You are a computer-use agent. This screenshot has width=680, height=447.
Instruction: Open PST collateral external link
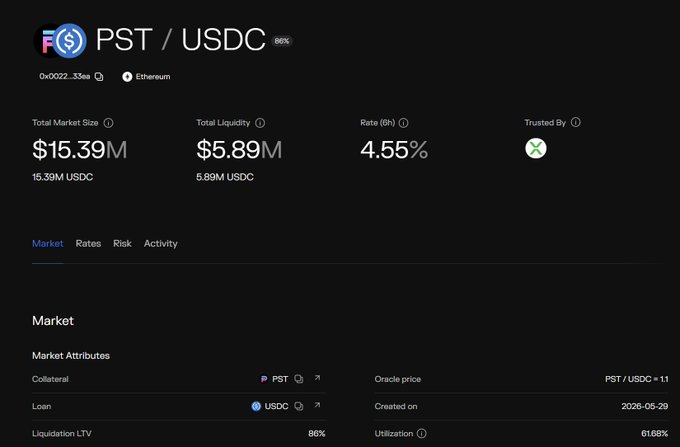point(317,378)
